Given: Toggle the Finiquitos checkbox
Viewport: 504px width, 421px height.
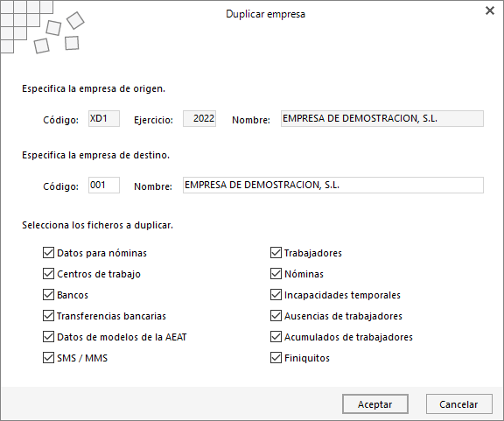Looking at the screenshot, I should coord(276,358).
